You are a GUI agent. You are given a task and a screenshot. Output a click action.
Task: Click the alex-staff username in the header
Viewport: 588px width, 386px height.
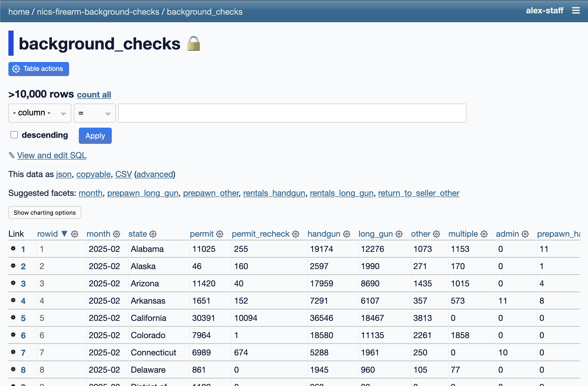(x=545, y=11)
